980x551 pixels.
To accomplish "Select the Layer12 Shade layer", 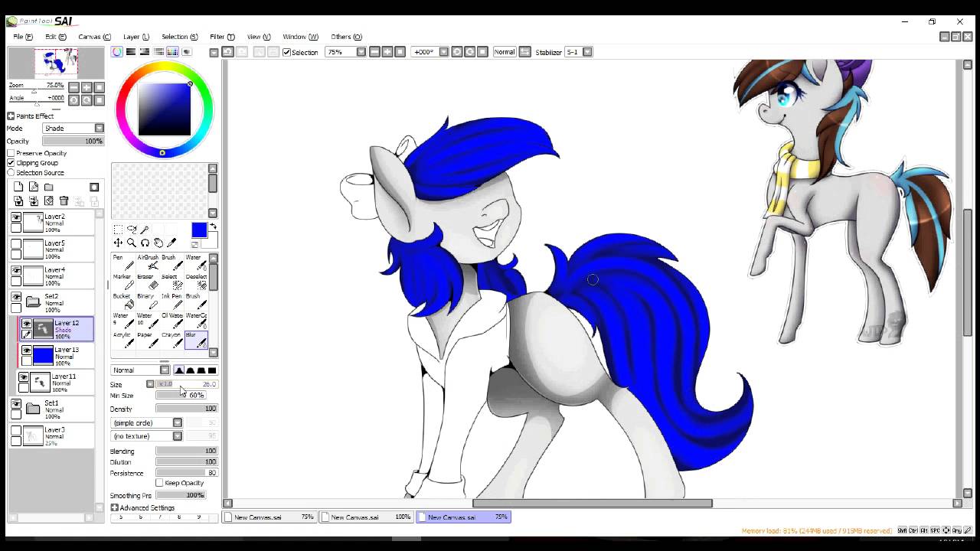I will point(57,330).
